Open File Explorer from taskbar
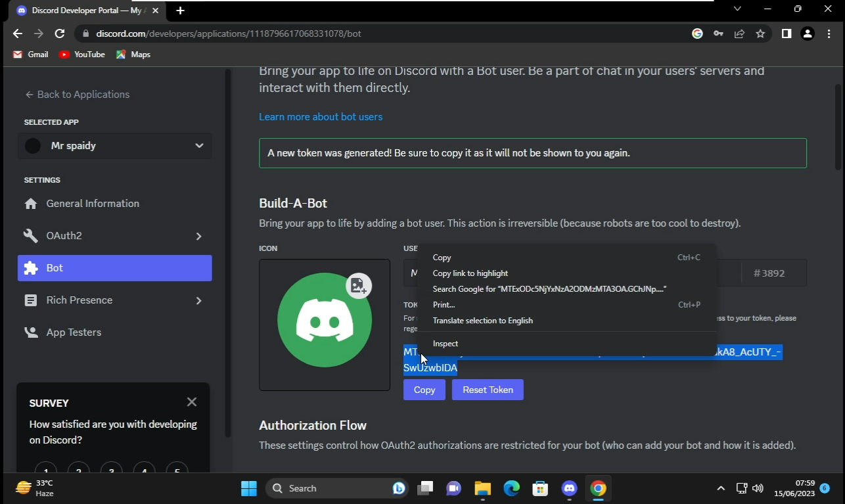 tap(483, 488)
